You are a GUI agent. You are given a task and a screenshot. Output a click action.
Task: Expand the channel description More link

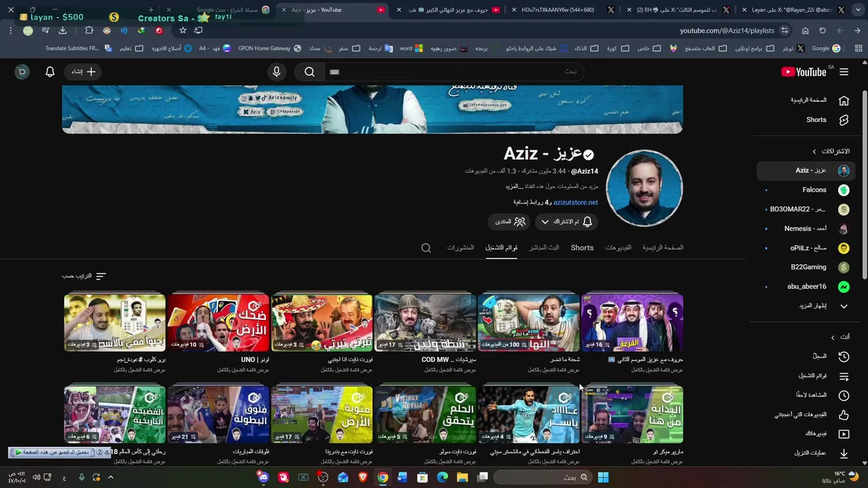(x=513, y=186)
